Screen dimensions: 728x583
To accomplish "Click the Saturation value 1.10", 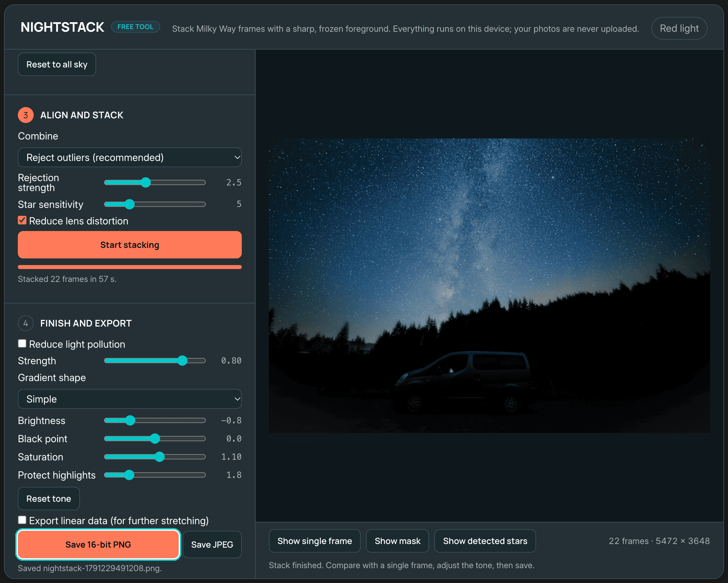I will (x=231, y=457).
